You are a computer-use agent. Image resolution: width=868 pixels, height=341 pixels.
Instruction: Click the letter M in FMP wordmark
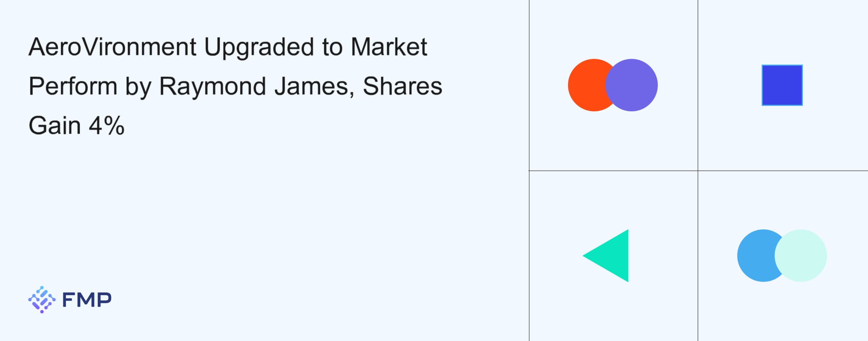point(87,300)
